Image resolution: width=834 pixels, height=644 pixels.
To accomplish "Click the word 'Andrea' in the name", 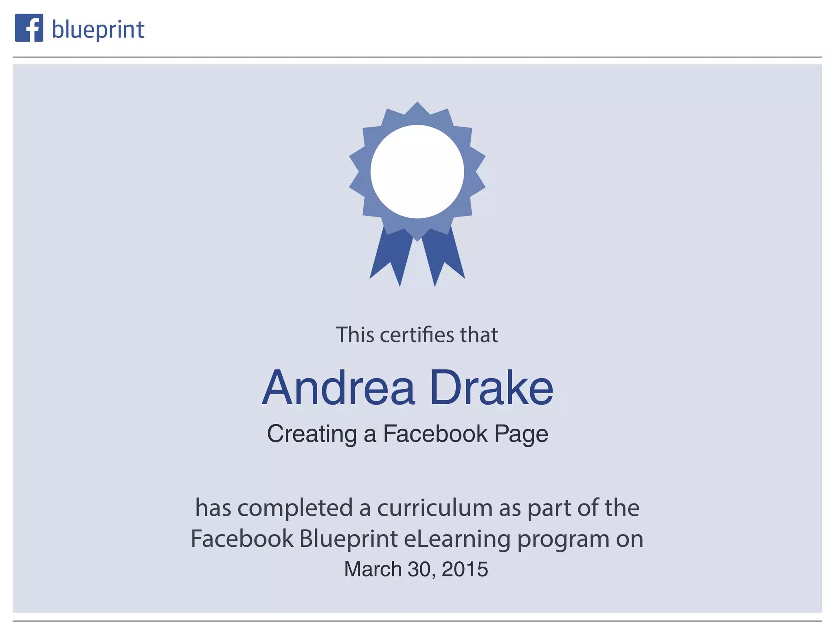I will pos(338,388).
